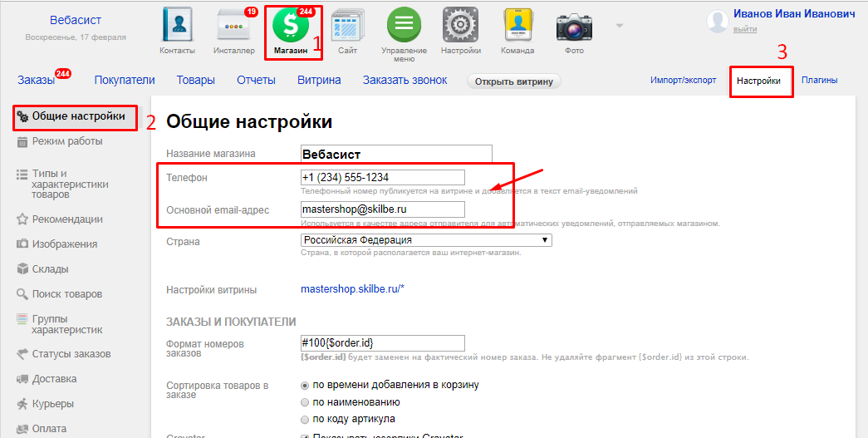Click the Название магазина input field
The height and width of the screenshot is (438, 868).
396,154
